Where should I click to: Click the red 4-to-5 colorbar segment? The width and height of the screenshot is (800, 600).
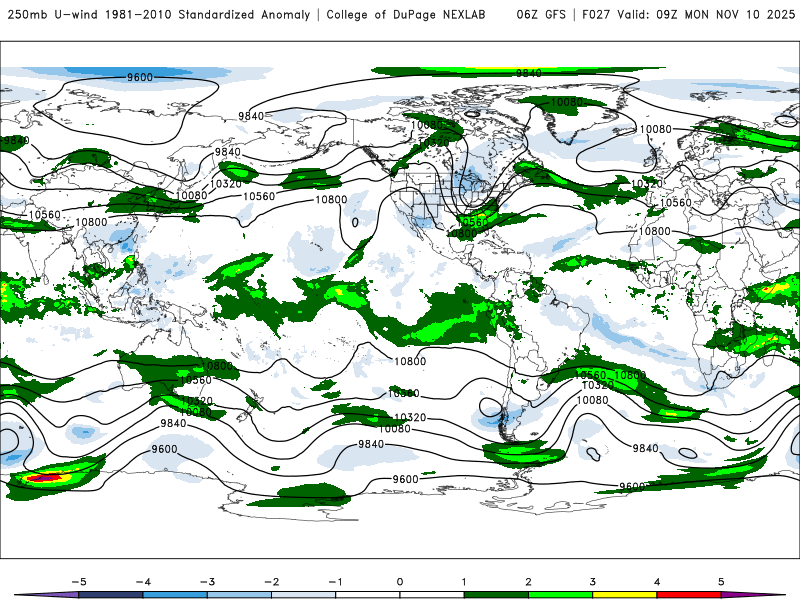click(689, 595)
